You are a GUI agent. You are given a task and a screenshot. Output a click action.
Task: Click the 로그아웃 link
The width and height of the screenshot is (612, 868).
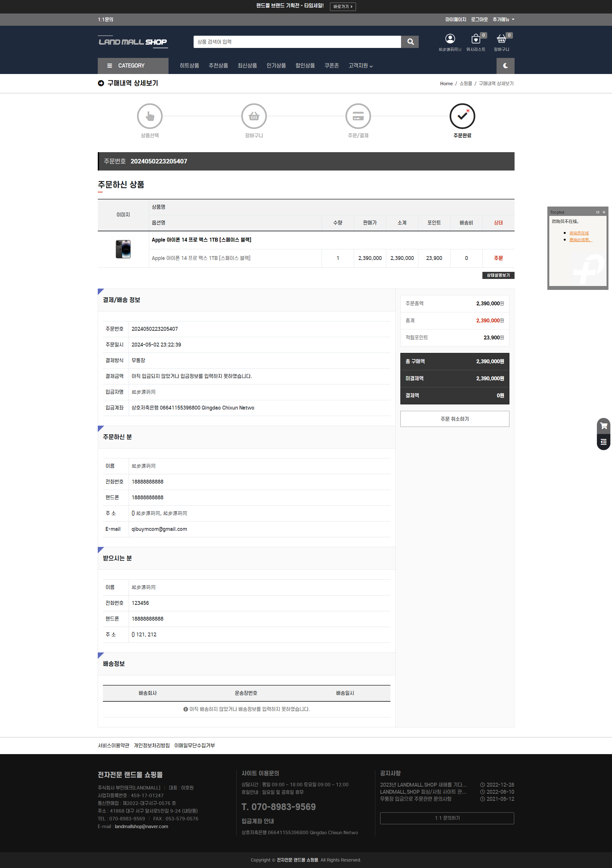479,20
